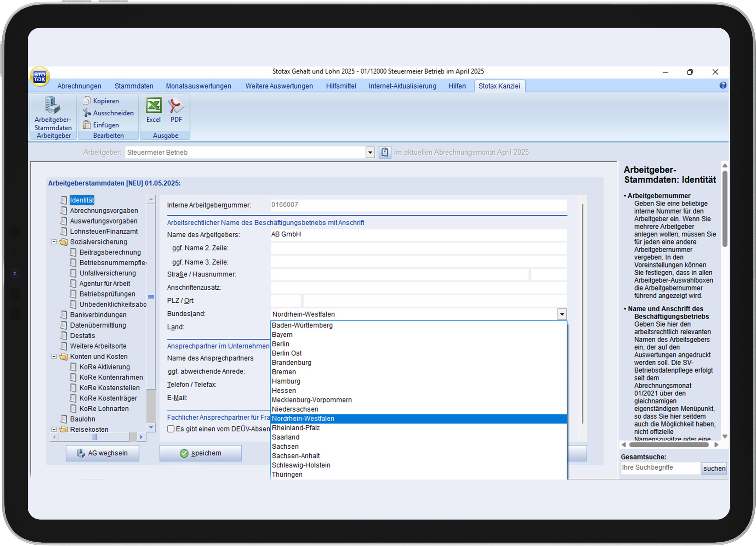The width and height of the screenshot is (756, 546).
Task: Click Name des Arbeitgebers field
Action: click(418, 235)
